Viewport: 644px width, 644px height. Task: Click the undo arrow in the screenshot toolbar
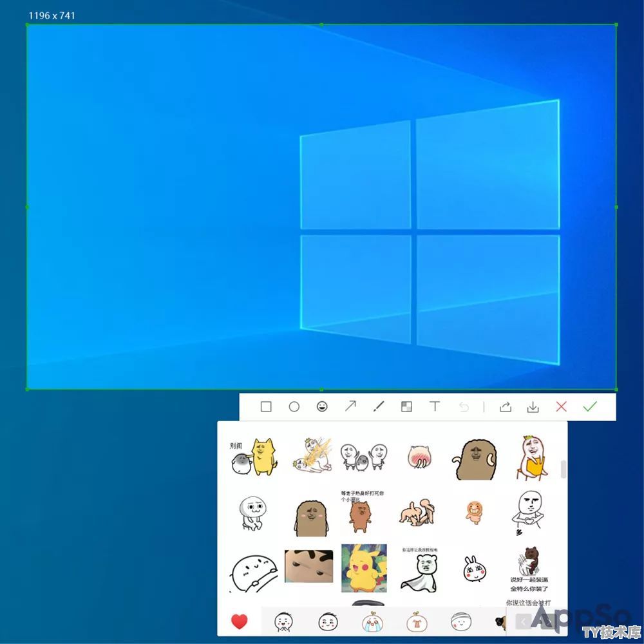click(x=464, y=407)
